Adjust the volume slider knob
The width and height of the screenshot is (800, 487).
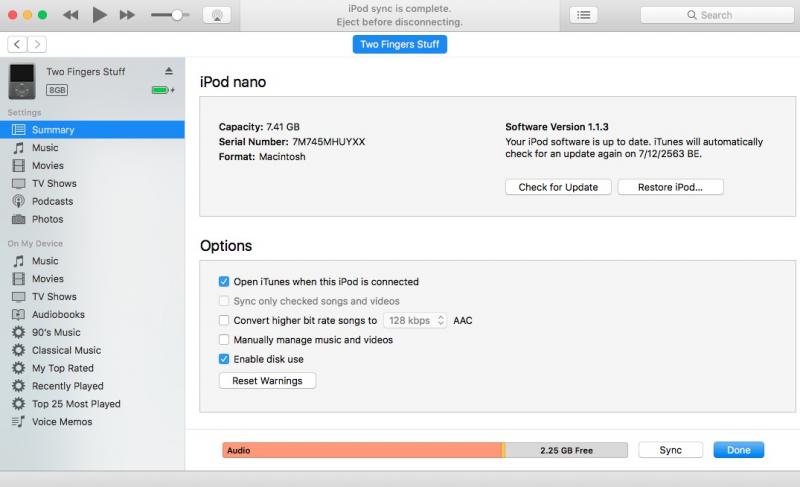point(177,15)
